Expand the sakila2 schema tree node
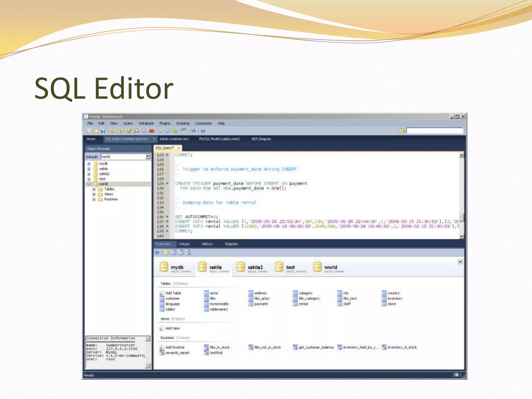532x399 pixels. (89, 174)
